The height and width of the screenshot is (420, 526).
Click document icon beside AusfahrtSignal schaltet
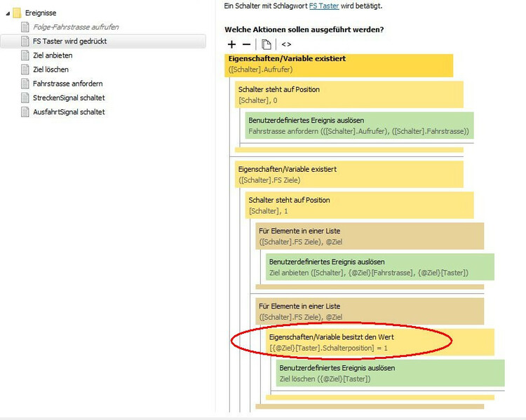coord(25,111)
